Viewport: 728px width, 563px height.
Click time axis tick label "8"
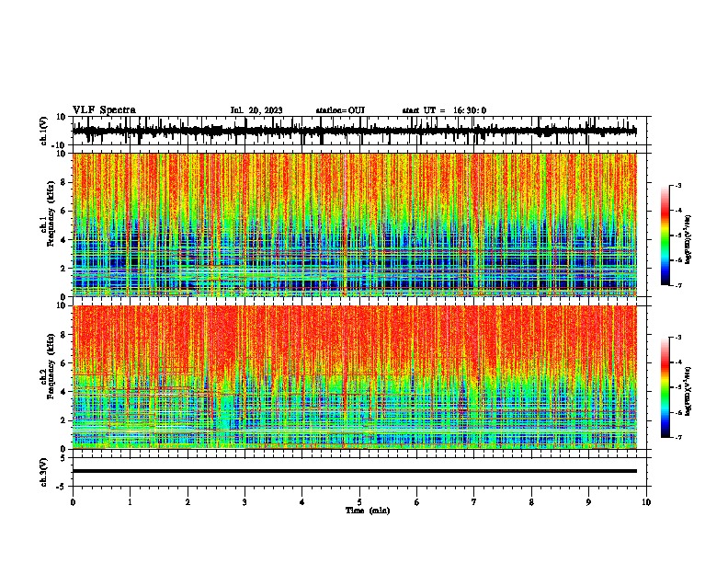point(531,502)
